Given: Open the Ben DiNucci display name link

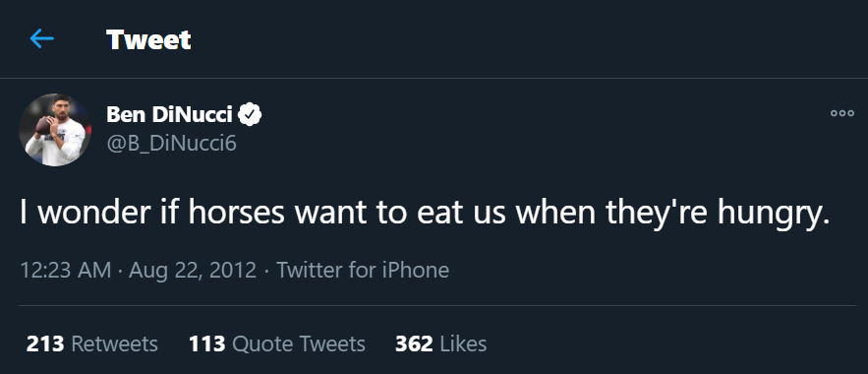Looking at the screenshot, I should (x=169, y=115).
